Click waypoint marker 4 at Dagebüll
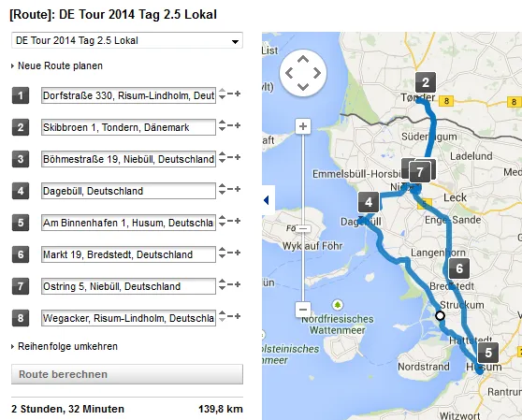Screen dimensions: 522x420 click(369, 202)
